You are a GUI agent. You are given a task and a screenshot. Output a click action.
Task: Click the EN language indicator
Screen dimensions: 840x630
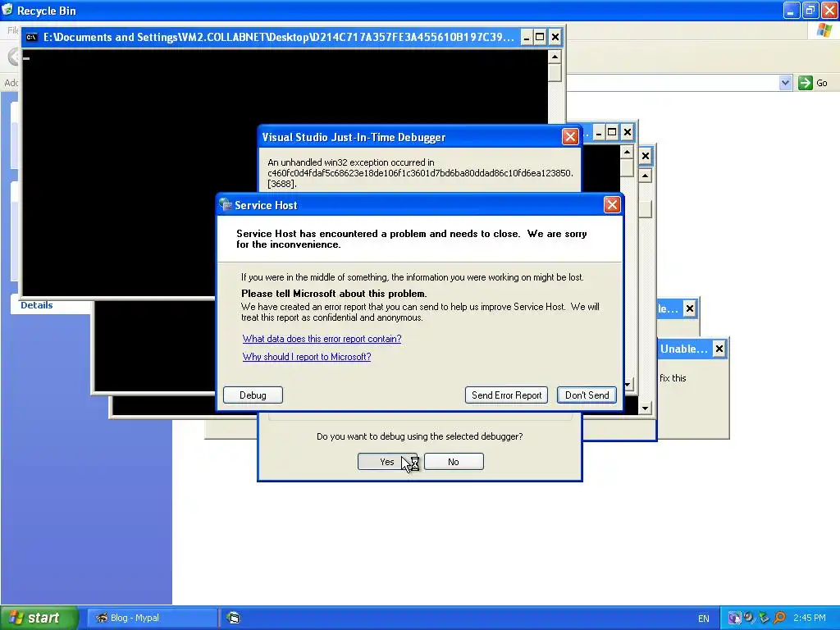(x=703, y=619)
